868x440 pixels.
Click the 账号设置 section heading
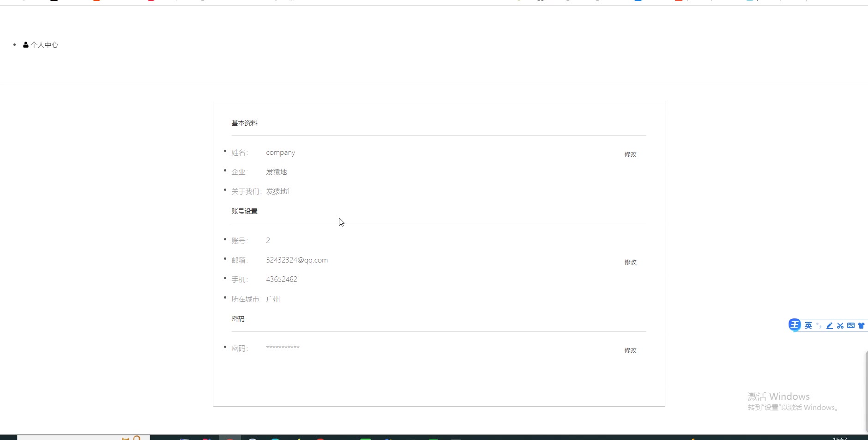pyautogui.click(x=244, y=211)
